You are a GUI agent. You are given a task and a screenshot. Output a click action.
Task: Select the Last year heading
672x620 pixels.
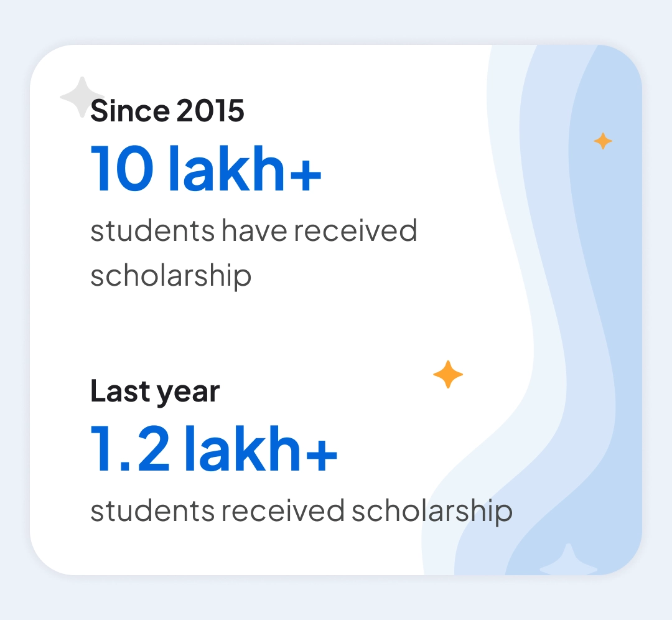[x=155, y=392]
